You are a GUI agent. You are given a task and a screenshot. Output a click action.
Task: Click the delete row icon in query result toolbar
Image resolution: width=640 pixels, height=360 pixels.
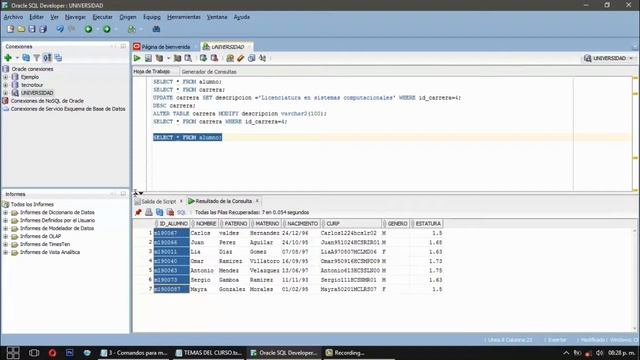170,212
